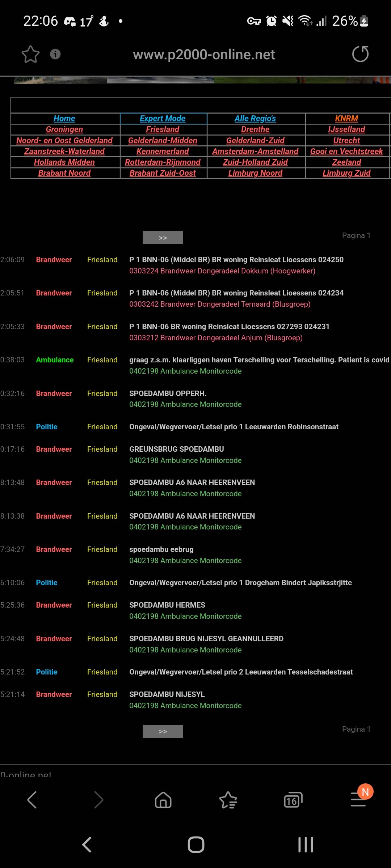Open Zaanstreek-Waterland region
391x868 pixels.
(64, 151)
